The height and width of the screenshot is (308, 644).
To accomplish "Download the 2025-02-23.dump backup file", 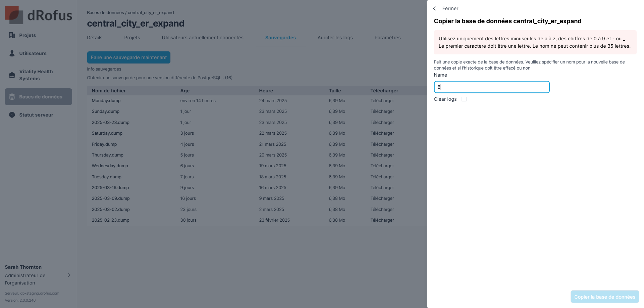I will click(382, 220).
